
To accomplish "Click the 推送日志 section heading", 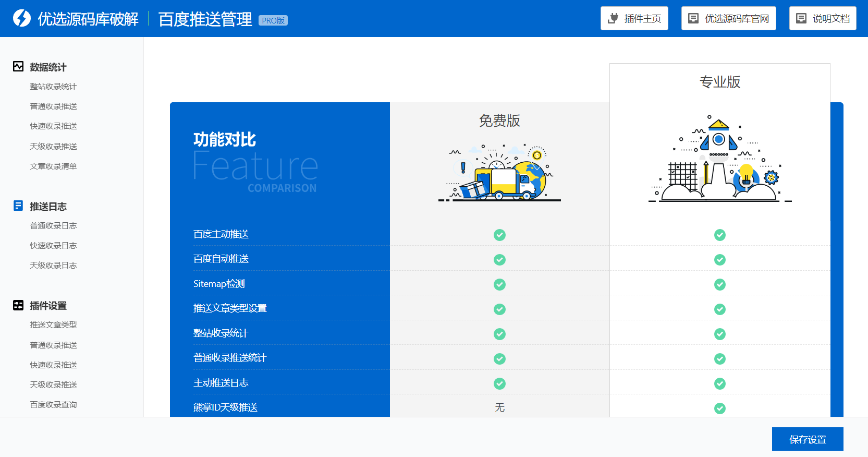I will point(48,206).
